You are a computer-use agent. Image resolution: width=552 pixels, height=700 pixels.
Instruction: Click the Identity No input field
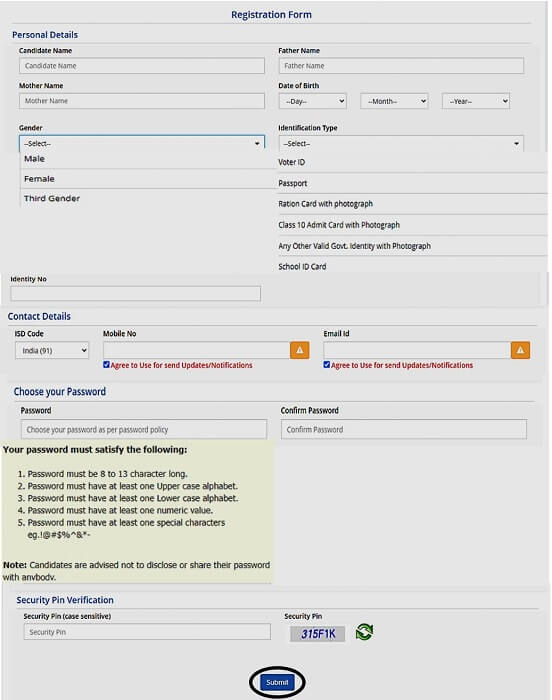point(135,293)
